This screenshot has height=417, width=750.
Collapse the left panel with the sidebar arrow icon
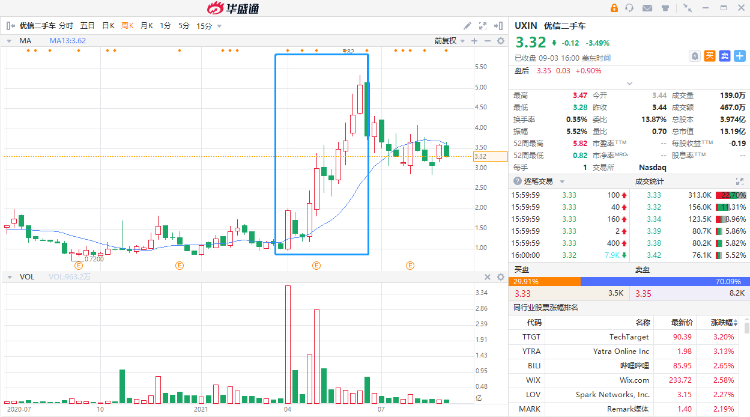click(x=10, y=26)
